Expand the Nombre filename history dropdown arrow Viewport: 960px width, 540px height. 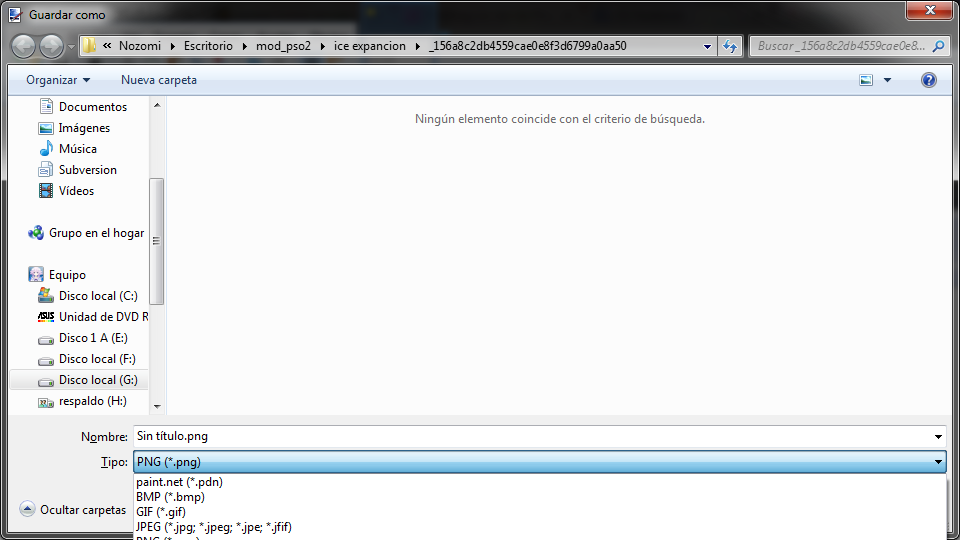coord(937,436)
